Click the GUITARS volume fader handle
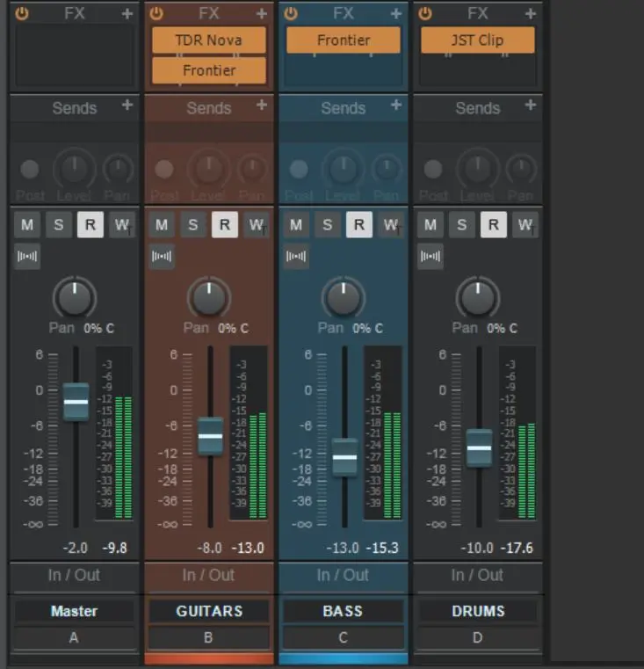This screenshot has width=644, height=669. (210, 435)
